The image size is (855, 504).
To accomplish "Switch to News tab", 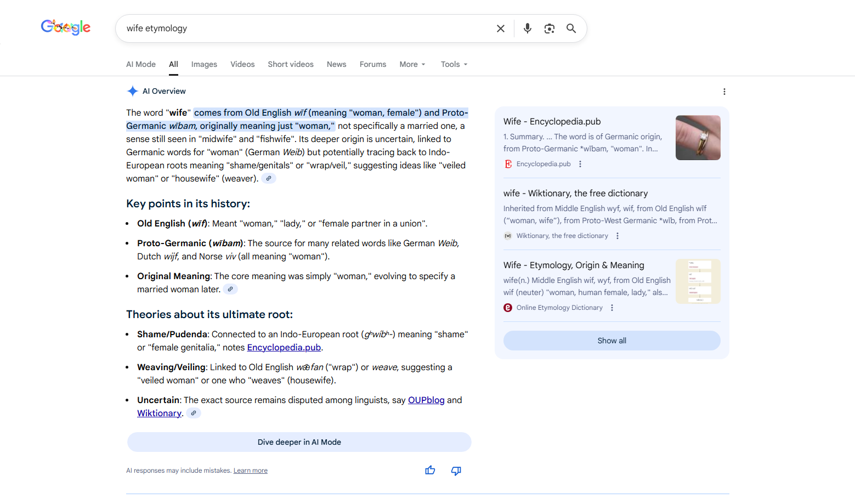I will (x=337, y=64).
